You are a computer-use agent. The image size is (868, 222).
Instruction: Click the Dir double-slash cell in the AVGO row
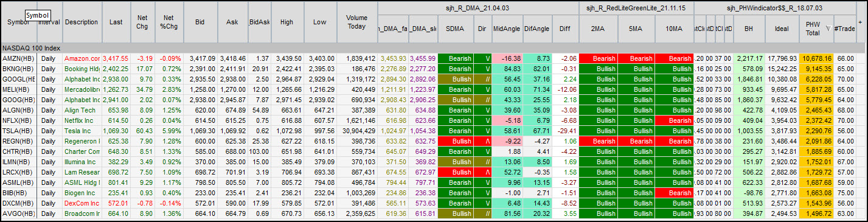[482, 213]
